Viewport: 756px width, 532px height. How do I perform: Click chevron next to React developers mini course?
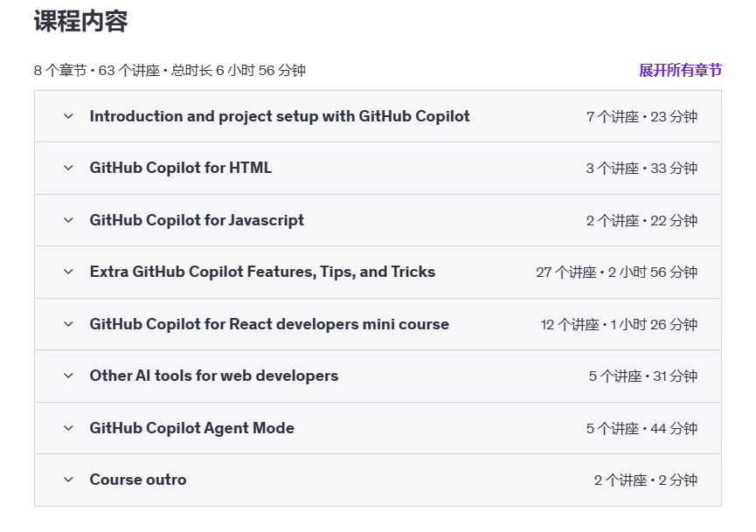pos(68,324)
